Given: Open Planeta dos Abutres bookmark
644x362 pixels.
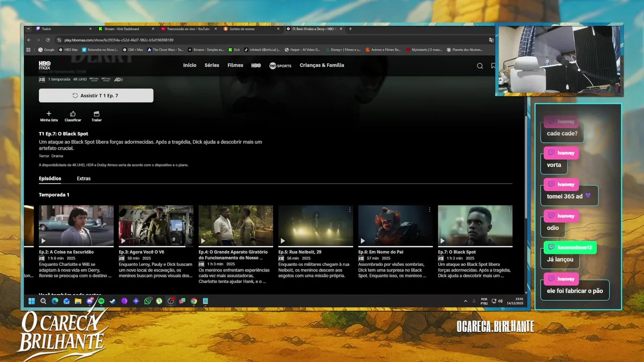Looking at the screenshot, I should point(464,50).
